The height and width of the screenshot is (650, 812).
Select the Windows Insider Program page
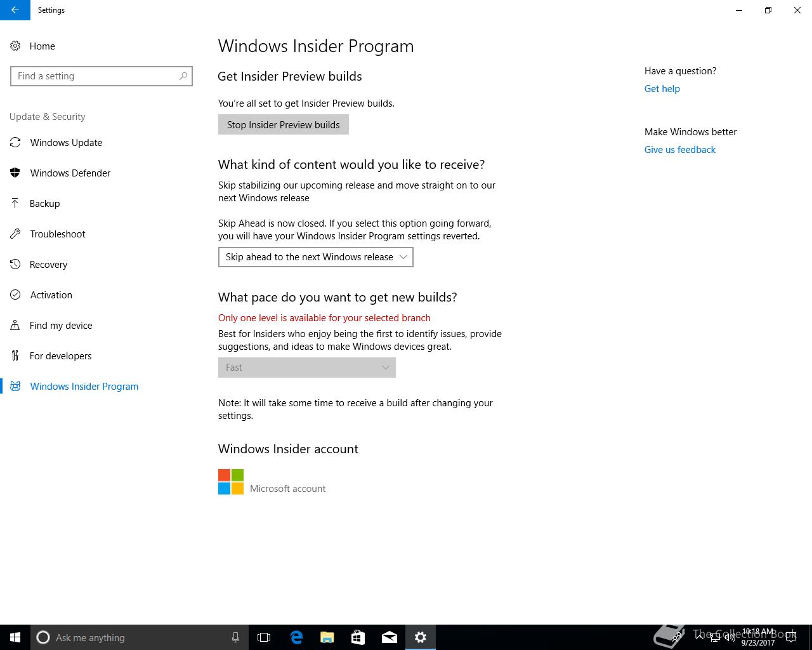point(84,387)
